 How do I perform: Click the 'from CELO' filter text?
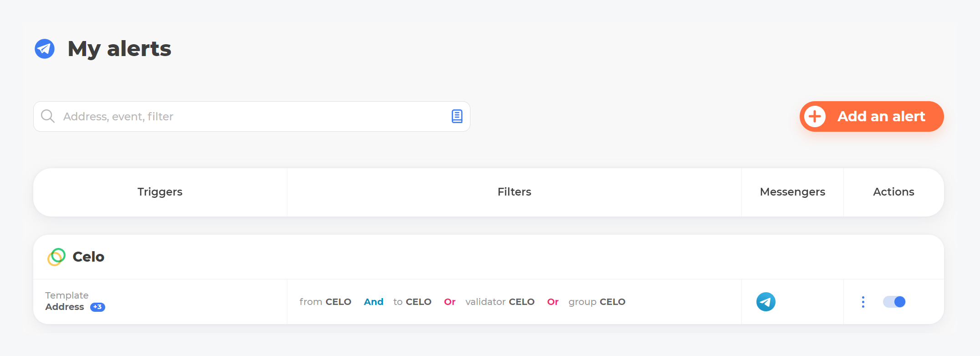pyautogui.click(x=325, y=302)
